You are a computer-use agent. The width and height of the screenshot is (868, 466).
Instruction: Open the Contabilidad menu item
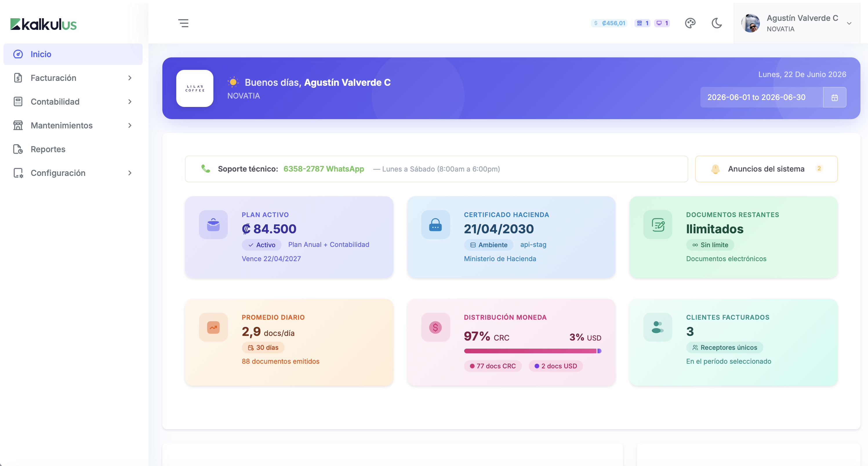[x=73, y=102]
